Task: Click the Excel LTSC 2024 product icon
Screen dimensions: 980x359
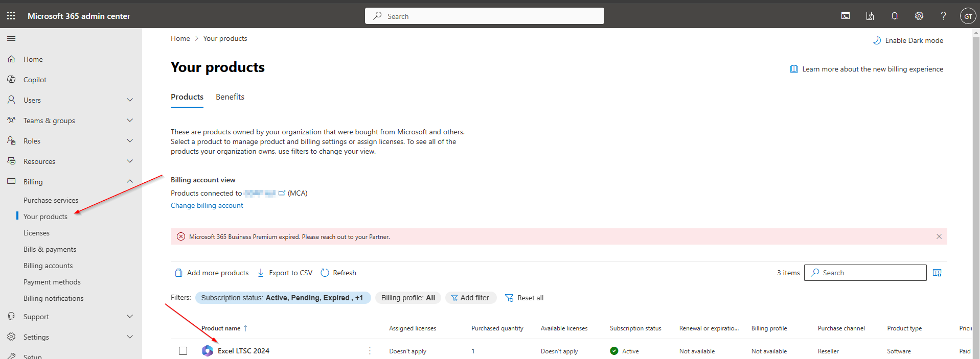Action: [208, 351]
